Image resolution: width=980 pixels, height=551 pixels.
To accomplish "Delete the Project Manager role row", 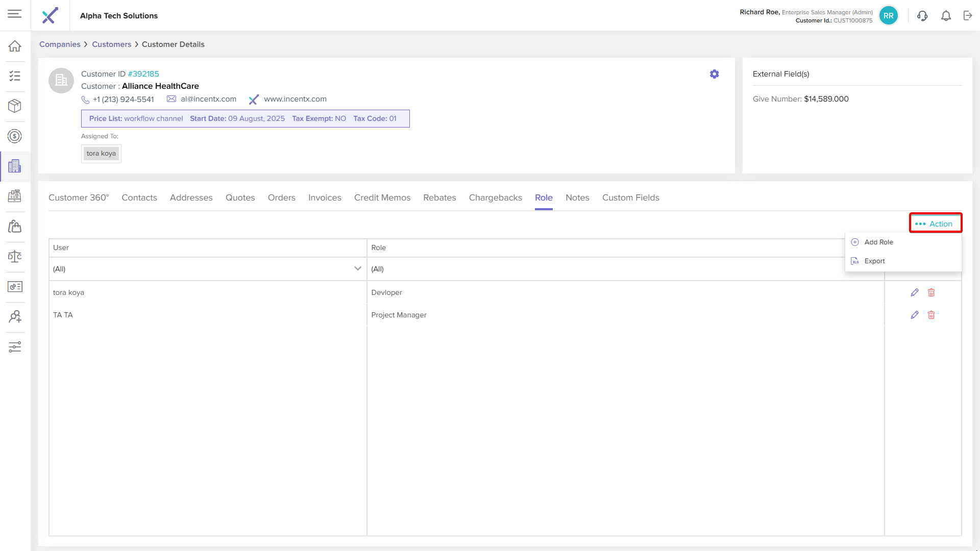I will pos(931,315).
